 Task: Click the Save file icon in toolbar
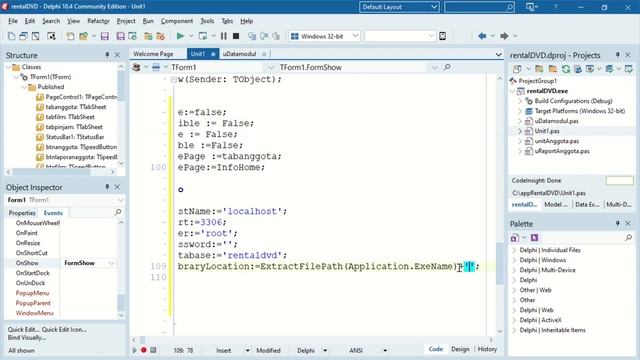pyautogui.click(x=105, y=36)
